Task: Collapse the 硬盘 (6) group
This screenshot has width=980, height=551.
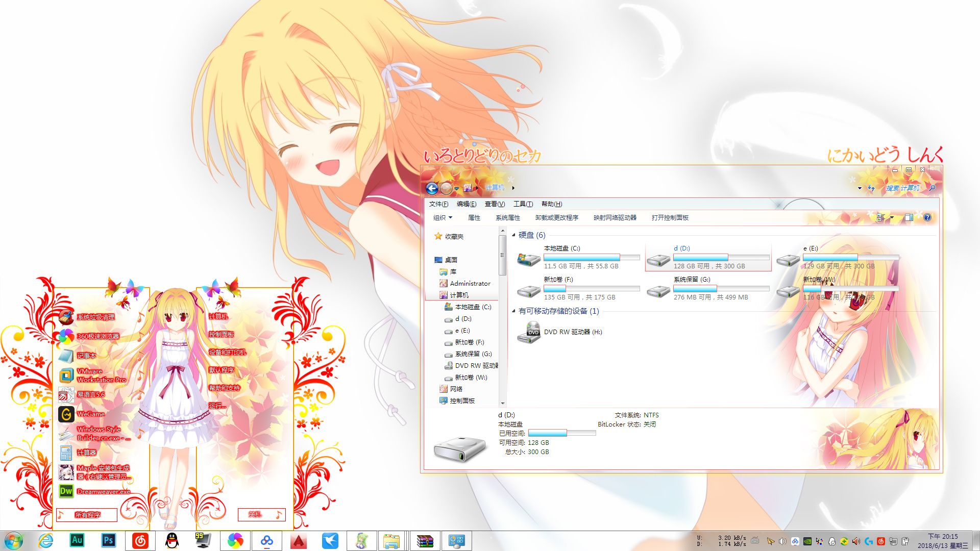Action: (x=514, y=235)
